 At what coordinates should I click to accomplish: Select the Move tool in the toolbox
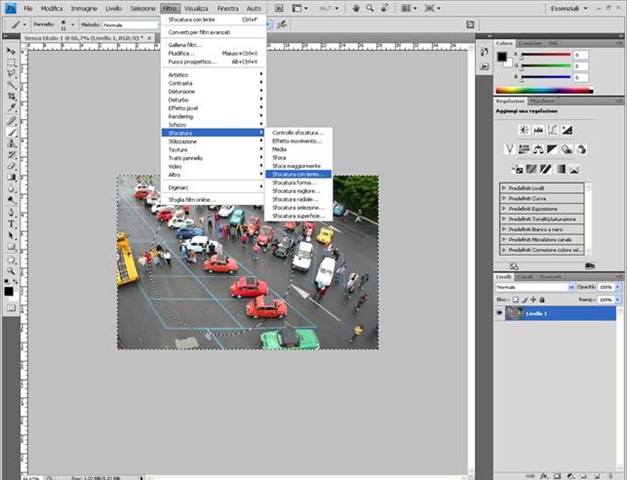coord(11,50)
